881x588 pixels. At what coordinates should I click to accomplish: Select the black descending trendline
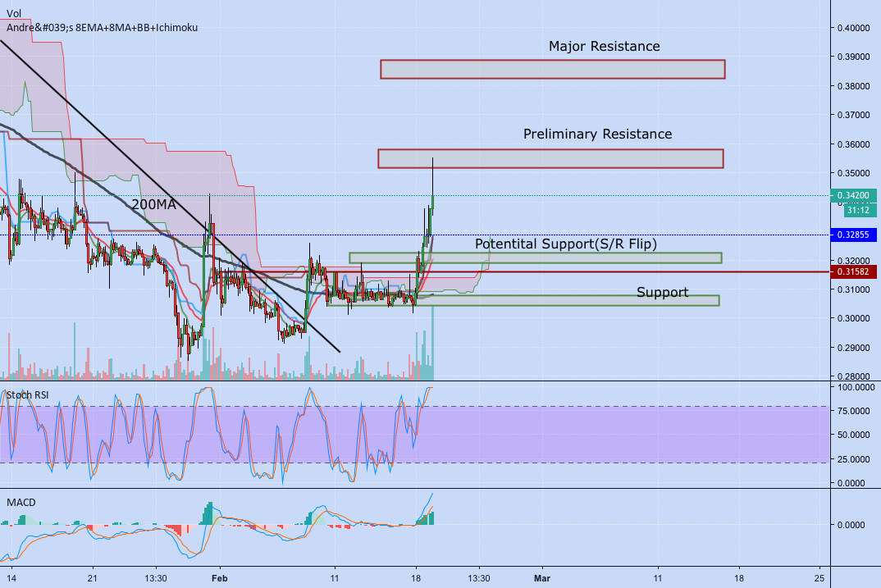tap(171, 197)
